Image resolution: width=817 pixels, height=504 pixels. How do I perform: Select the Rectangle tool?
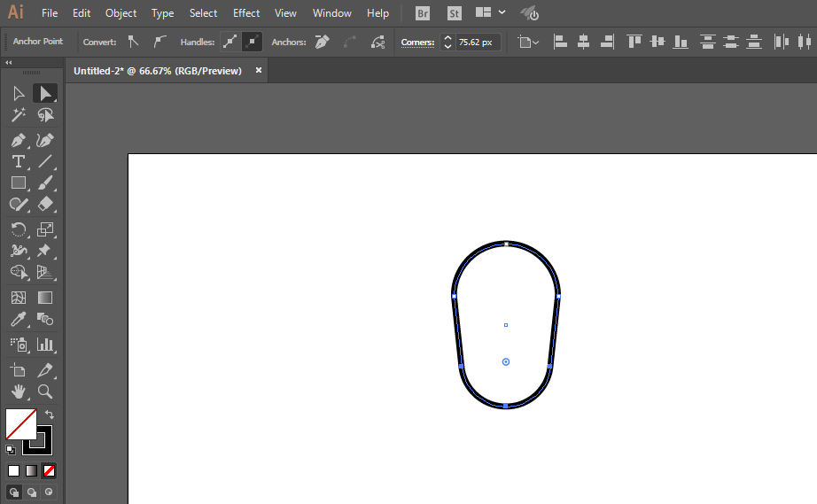19,182
